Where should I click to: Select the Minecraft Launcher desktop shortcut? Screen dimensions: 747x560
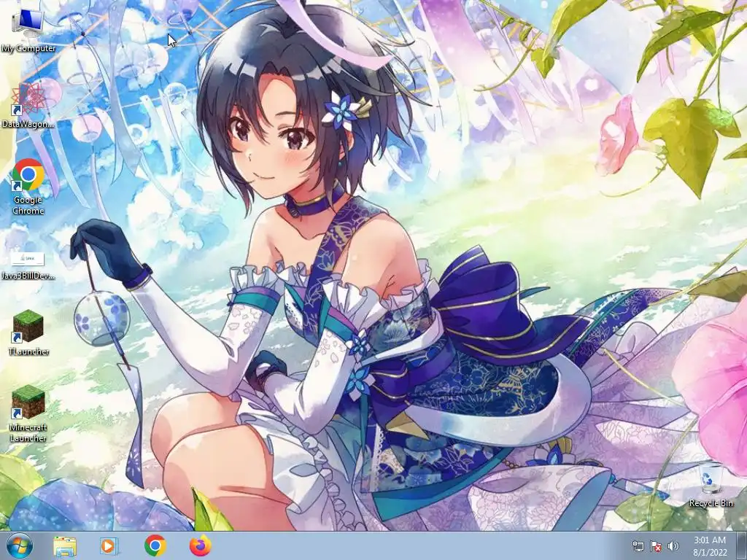[x=28, y=413]
